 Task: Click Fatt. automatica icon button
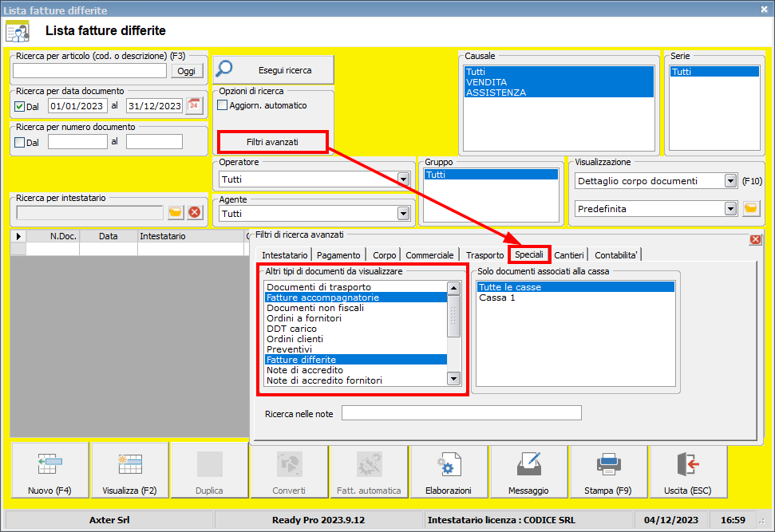tap(370, 471)
